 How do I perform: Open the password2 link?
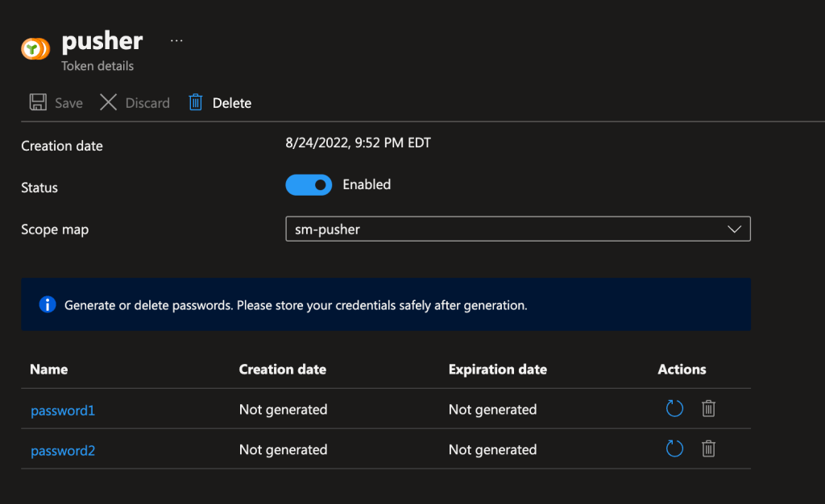point(63,451)
